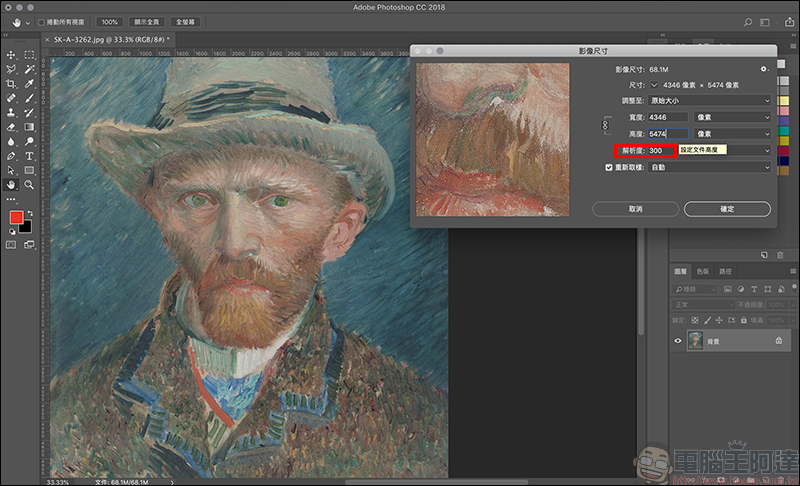This screenshot has height=486, width=800.
Task: Switch to the Layers tab
Action: [680, 271]
